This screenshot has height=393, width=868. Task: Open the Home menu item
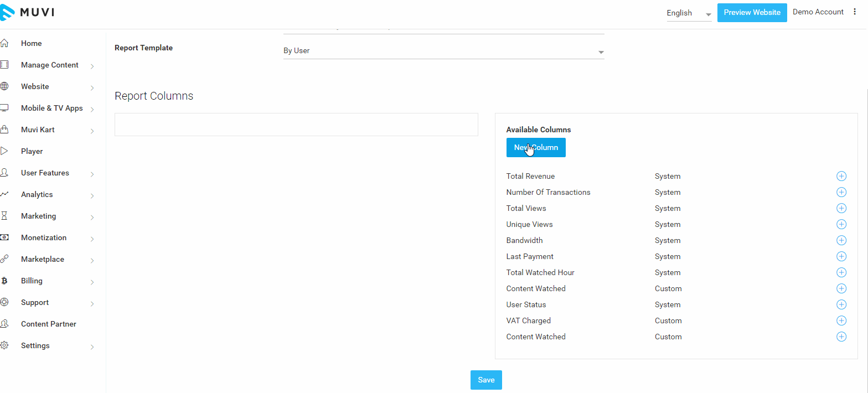pyautogui.click(x=31, y=43)
